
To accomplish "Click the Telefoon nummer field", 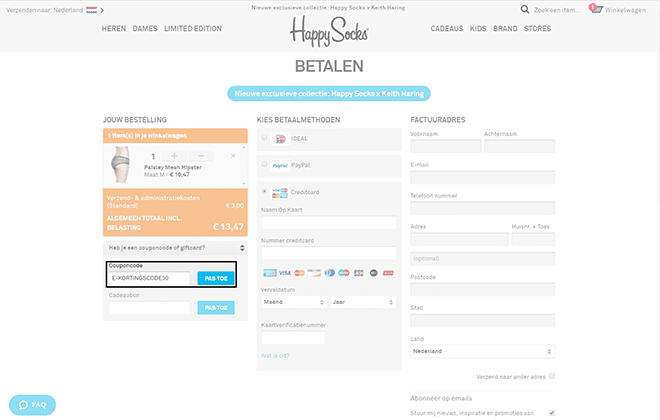I will click(x=482, y=208).
